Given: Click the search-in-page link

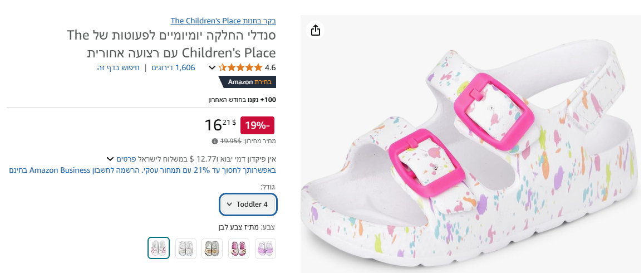Looking at the screenshot, I should tap(118, 67).
